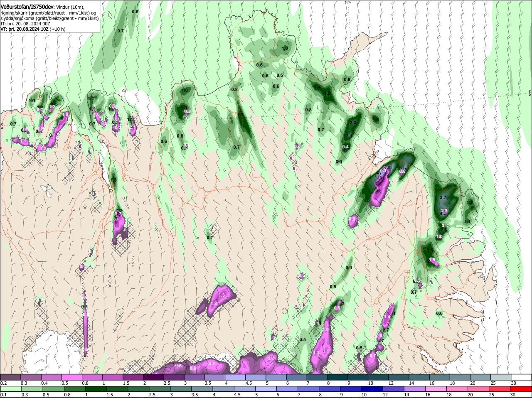Select the pale grey snow swatch above 25
The height and width of the screenshot is (398, 532).
[501, 377]
